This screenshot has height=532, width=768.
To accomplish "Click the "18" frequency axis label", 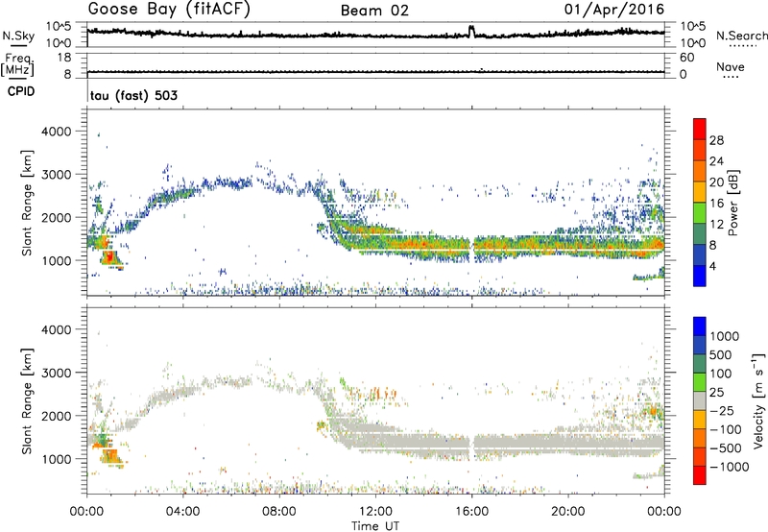I will [64, 58].
